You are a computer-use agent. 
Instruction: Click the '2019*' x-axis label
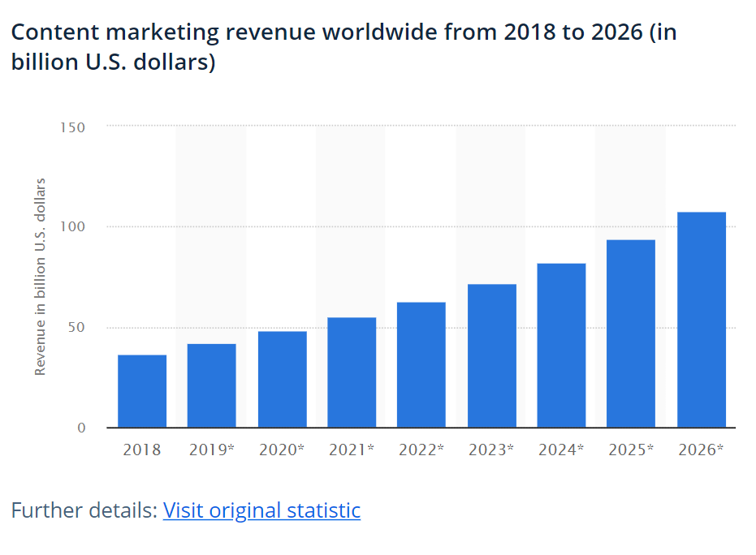212,450
